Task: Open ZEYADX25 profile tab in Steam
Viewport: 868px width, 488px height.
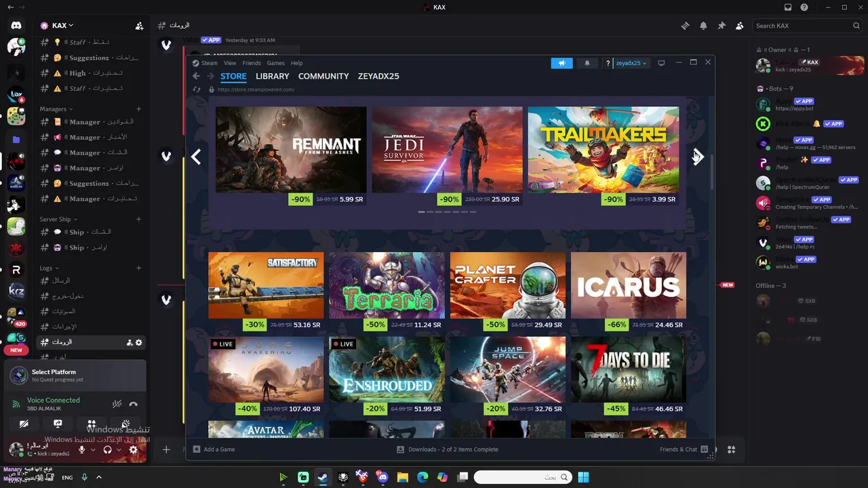Action: [x=378, y=76]
